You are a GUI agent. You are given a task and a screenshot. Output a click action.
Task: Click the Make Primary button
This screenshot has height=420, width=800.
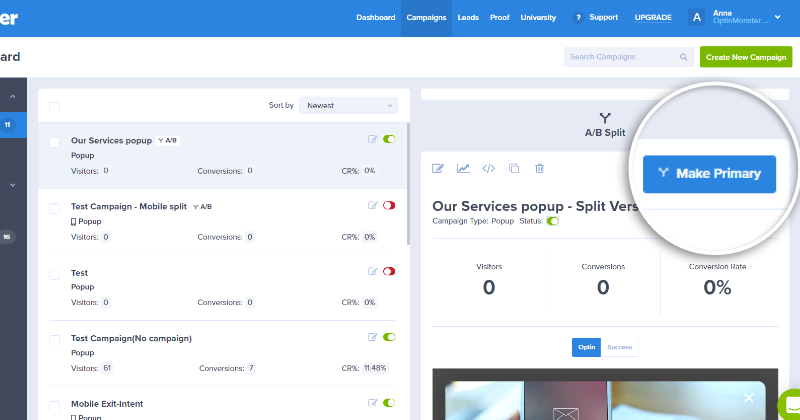(x=709, y=174)
